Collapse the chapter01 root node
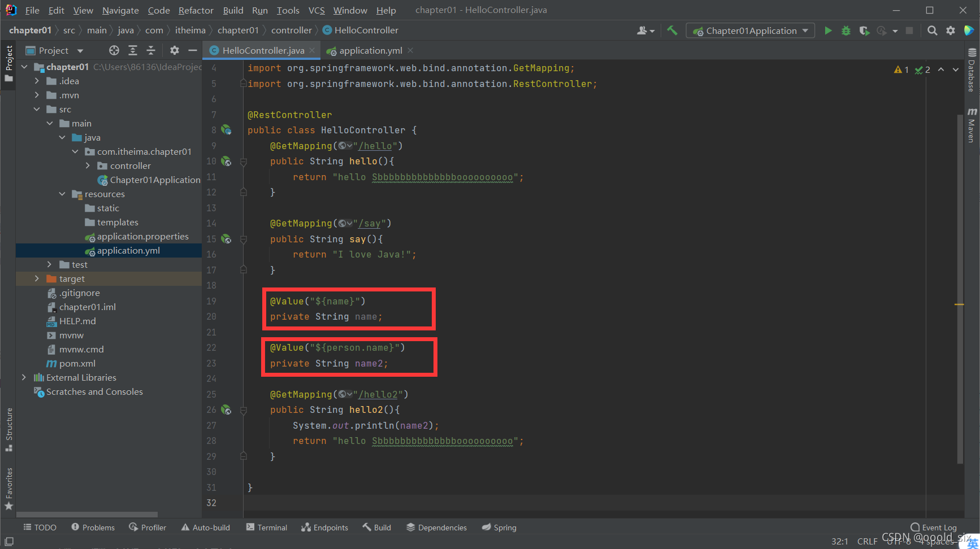 [24, 67]
